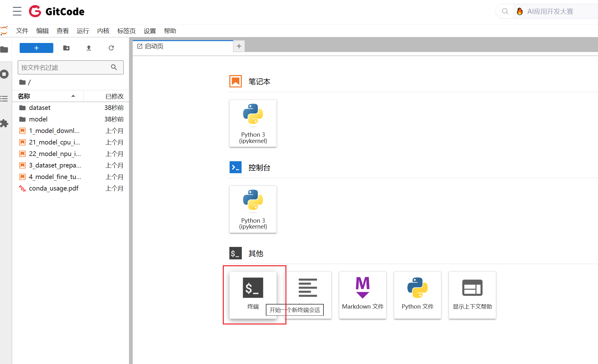Open the table of contents sidebar panel
This screenshot has height=364, width=598.
tap(4, 99)
